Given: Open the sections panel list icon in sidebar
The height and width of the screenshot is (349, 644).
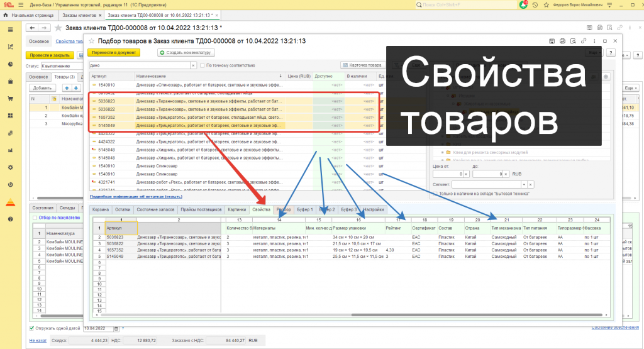Looking at the screenshot, I should (x=10, y=30).
